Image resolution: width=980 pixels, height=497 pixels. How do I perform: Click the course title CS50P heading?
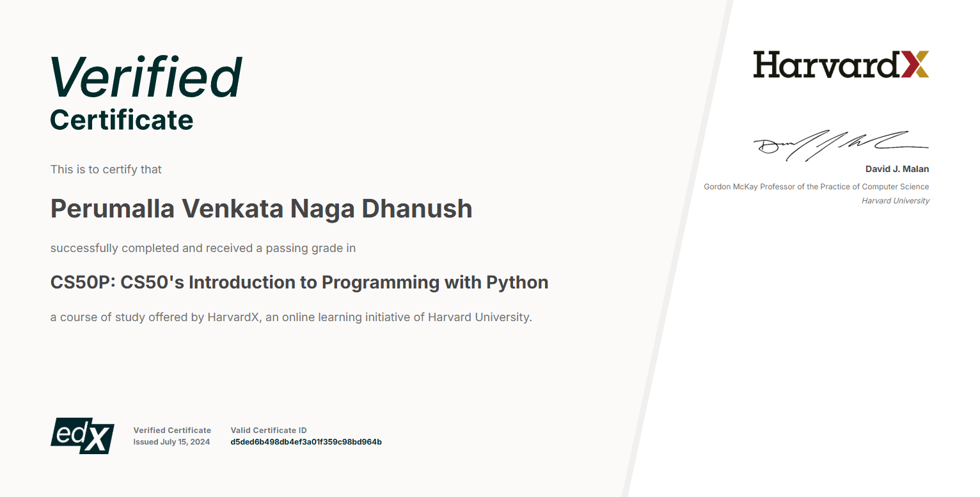[299, 282]
